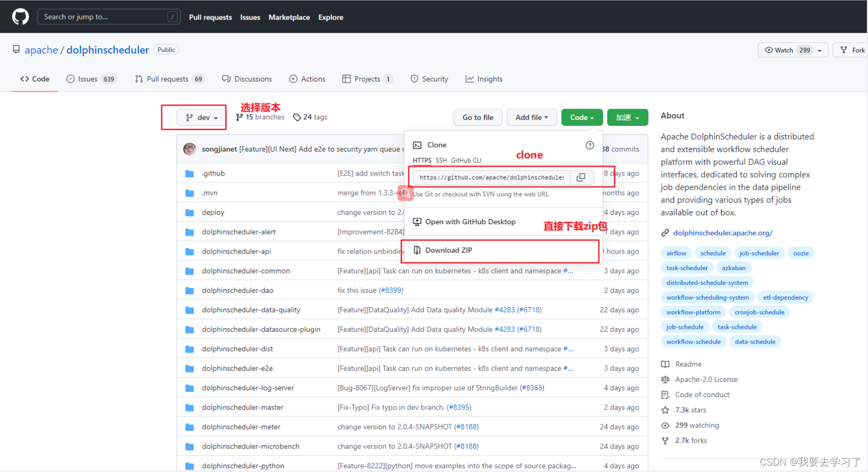
Task: Select the HTTPS clone option
Action: (x=422, y=160)
